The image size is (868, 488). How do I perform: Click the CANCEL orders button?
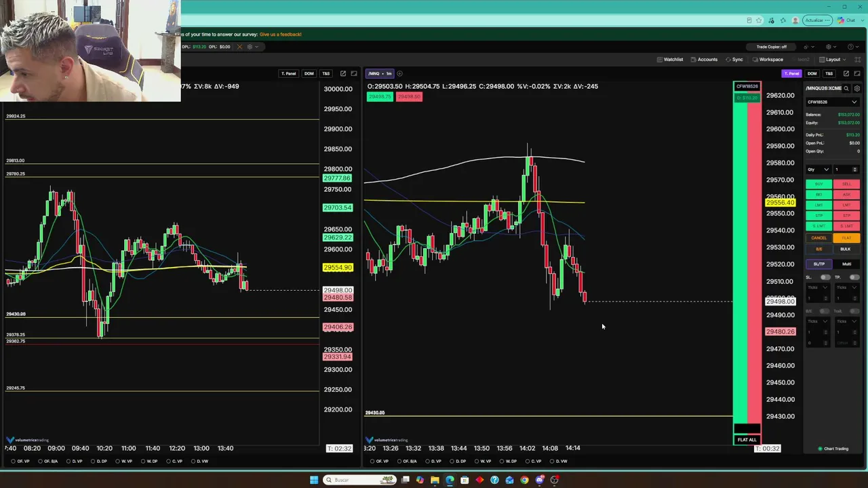click(x=818, y=238)
